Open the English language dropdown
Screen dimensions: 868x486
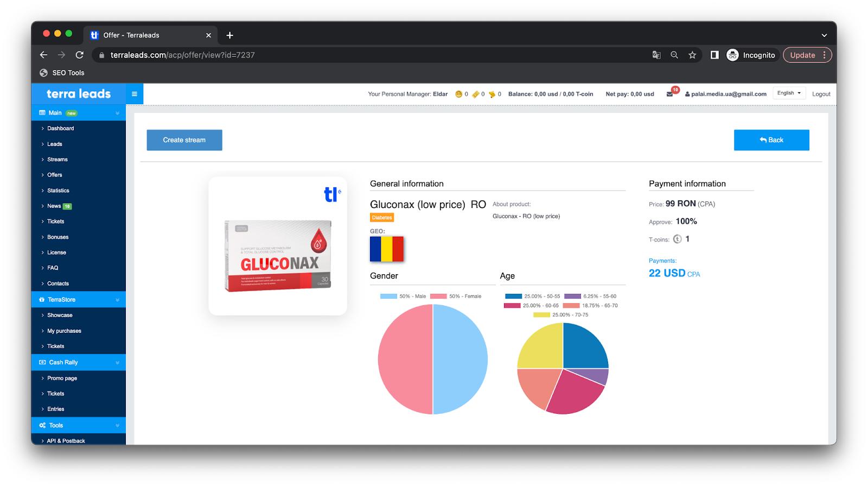tap(789, 93)
